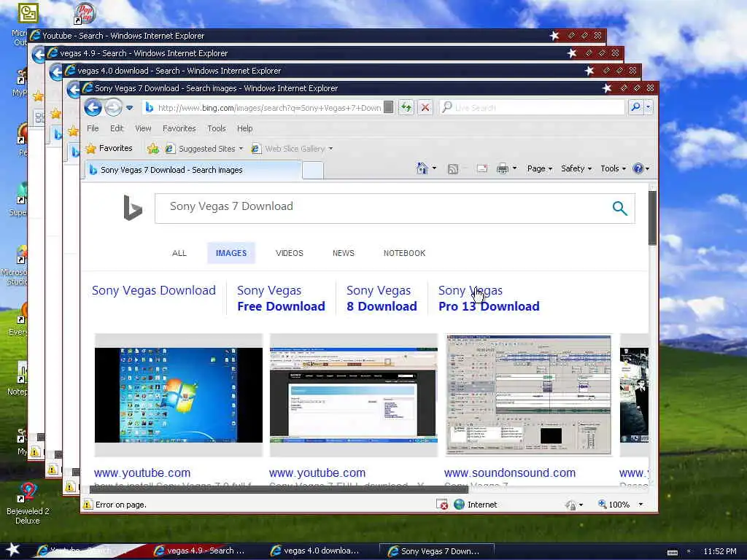Viewport: 747px width, 560px height.
Task: Click the Refresh page icon
Action: coord(406,108)
